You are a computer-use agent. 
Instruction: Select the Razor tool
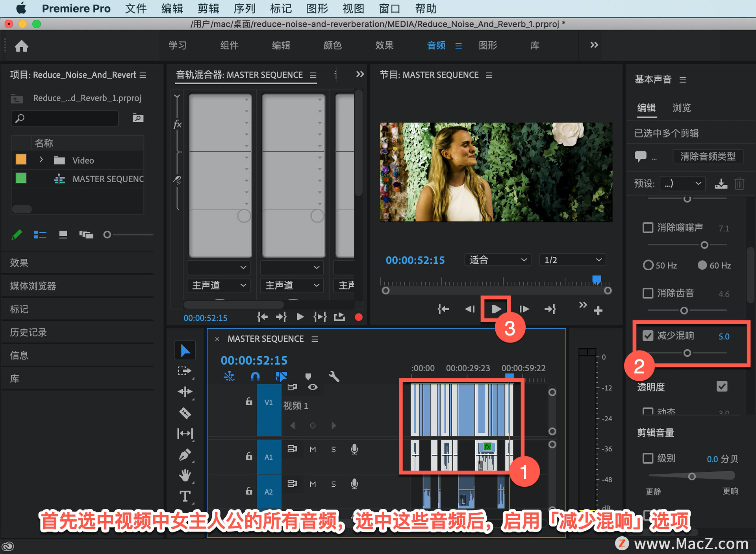(x=185, y=413)
